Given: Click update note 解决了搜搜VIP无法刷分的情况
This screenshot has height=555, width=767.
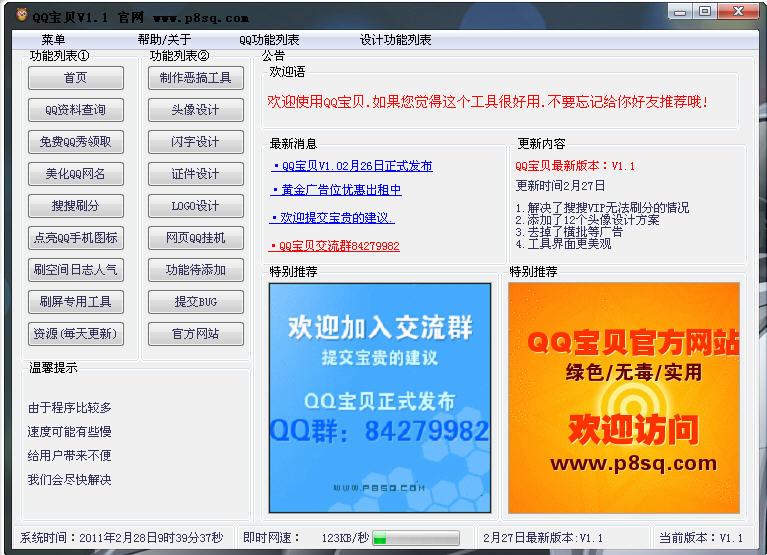Looking at the screenshot, I should 602,208.
